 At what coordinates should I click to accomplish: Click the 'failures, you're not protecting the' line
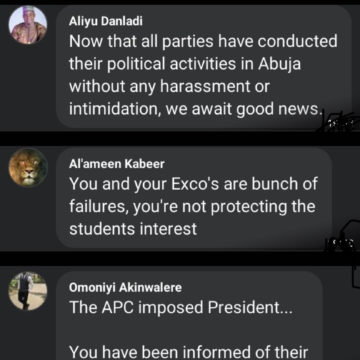tap(192, 207)
